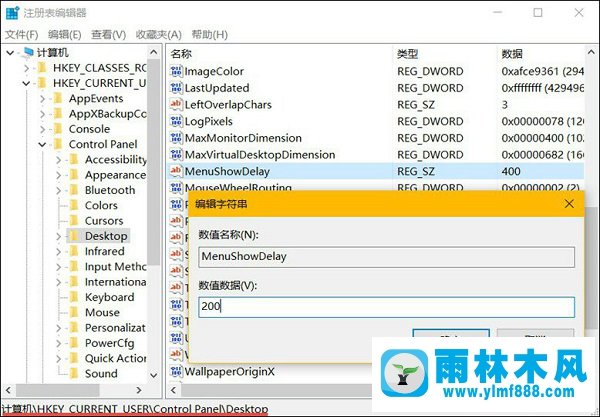Viewport: 600px width, 417px height.
Task: Click the LogPixels DWORD value icon
Action: point(176,121)
